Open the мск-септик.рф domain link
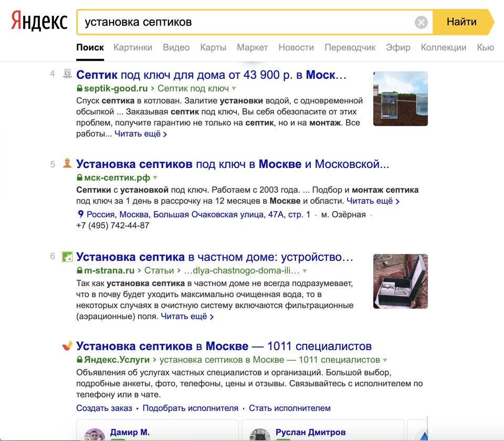The image size is (504, 441). [x=117, y=177]
